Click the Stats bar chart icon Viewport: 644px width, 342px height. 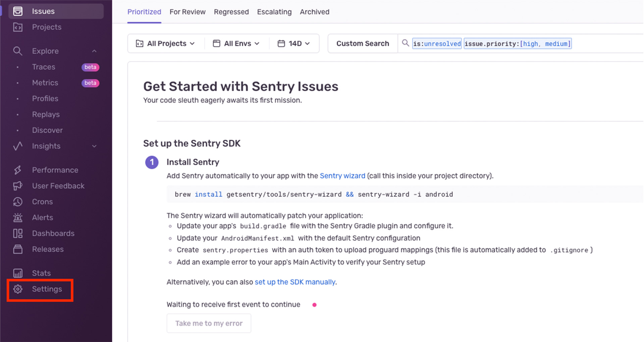18,273
